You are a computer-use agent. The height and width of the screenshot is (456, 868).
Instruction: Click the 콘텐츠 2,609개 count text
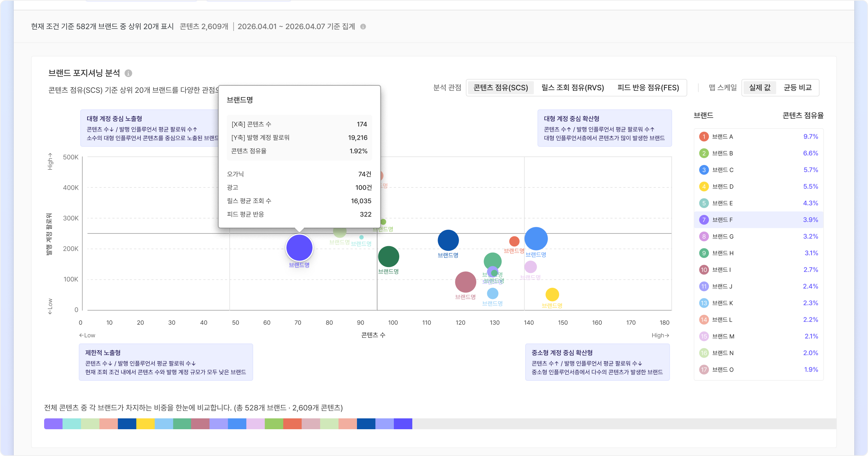[x=204, y=27]
